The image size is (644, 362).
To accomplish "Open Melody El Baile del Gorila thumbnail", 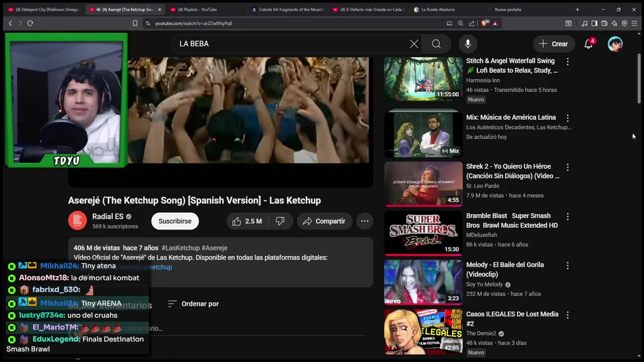I will click(423, 282).
